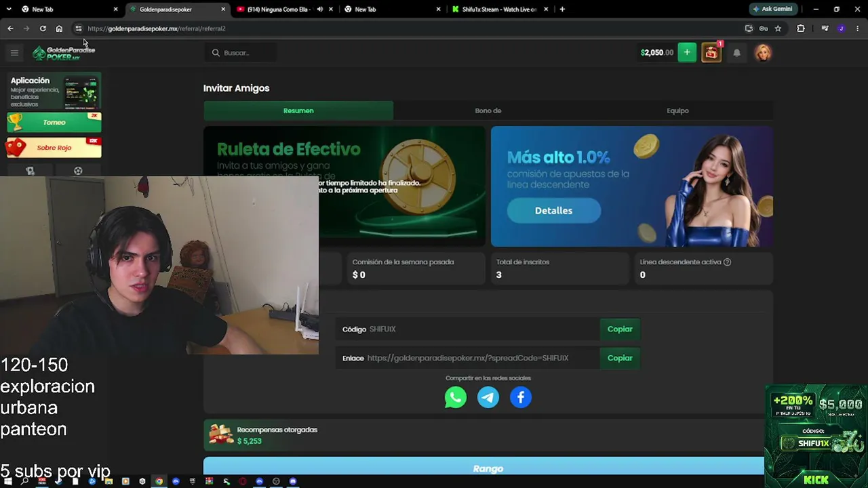
Task: Click the Total de inscritos card
Action: pyautogui.click(x=560, y=268)
